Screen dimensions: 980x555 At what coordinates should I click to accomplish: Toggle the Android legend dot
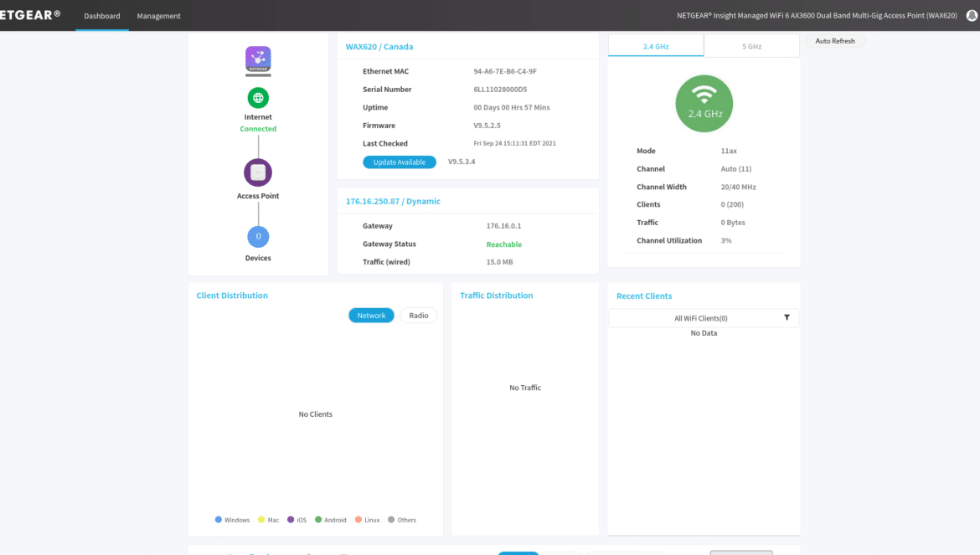point(318,519)
